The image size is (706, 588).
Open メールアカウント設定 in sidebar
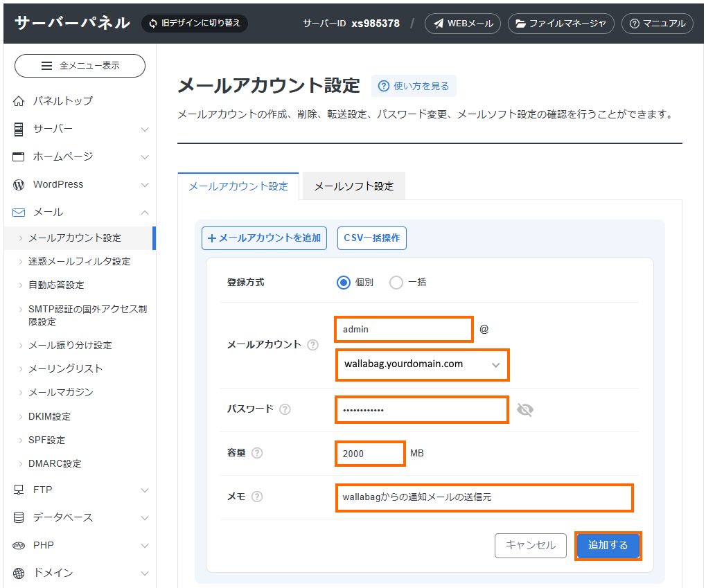pyautogui.click(x=79, y=238)
